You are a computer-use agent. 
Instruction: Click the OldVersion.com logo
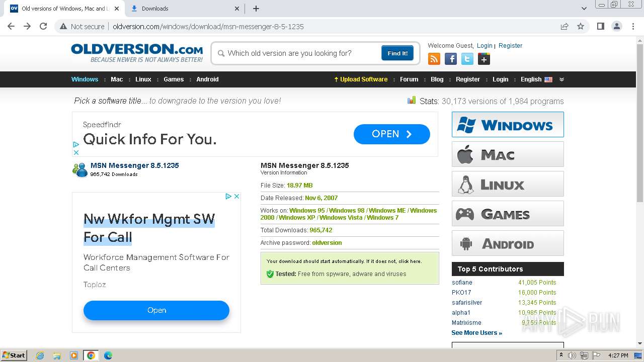click(137, 53)
